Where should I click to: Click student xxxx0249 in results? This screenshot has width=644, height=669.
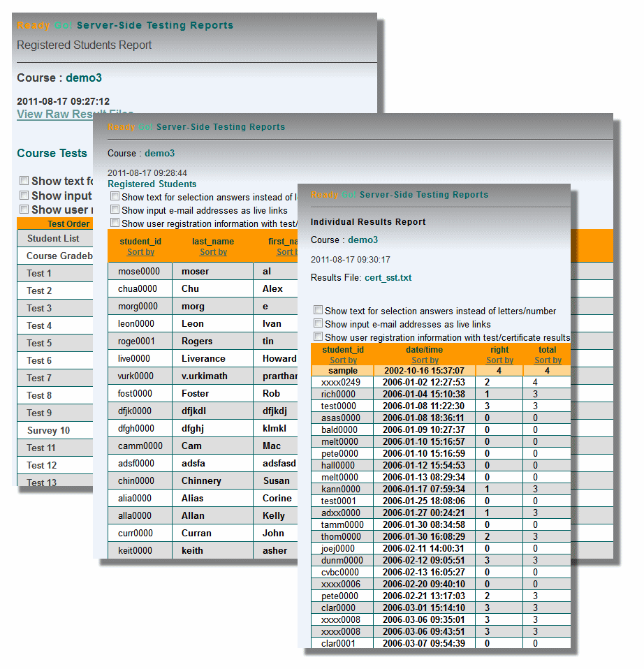coord(341,382)
